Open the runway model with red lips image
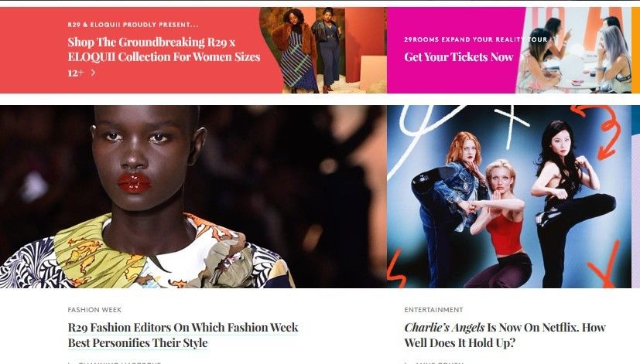 tap(193, 196)
